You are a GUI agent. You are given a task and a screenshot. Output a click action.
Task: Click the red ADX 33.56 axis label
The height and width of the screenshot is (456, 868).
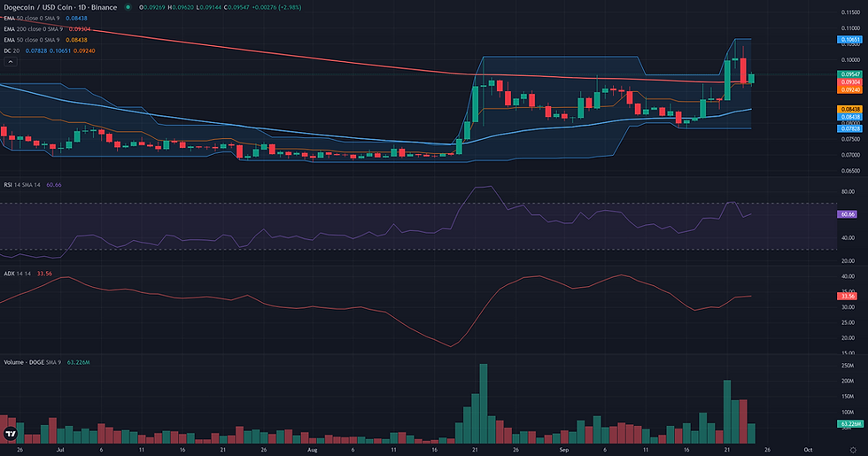[847, 296]
